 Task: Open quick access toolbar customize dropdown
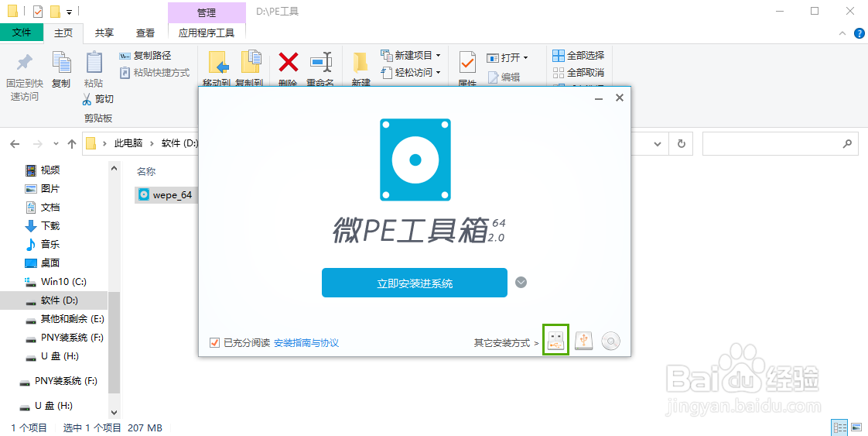69,12
